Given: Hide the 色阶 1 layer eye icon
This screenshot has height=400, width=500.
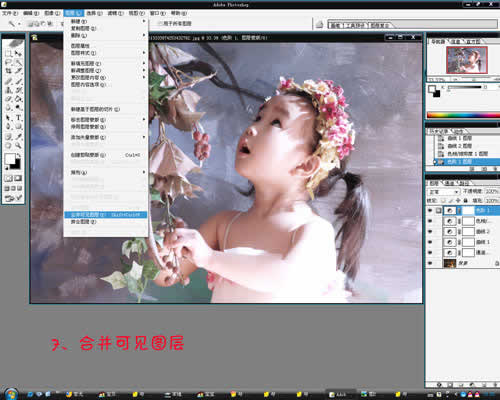Looking at the screenshot, I should coord(430,210).
